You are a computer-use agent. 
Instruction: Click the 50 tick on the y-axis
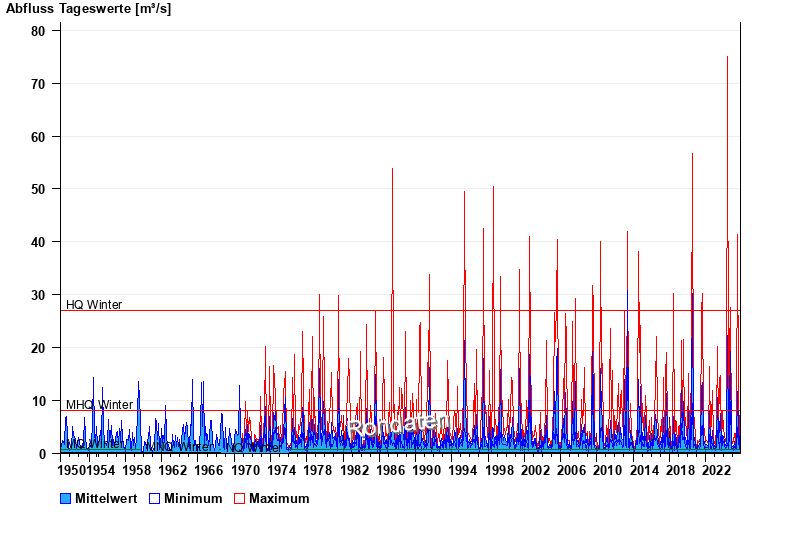click(x=38, y=189)
